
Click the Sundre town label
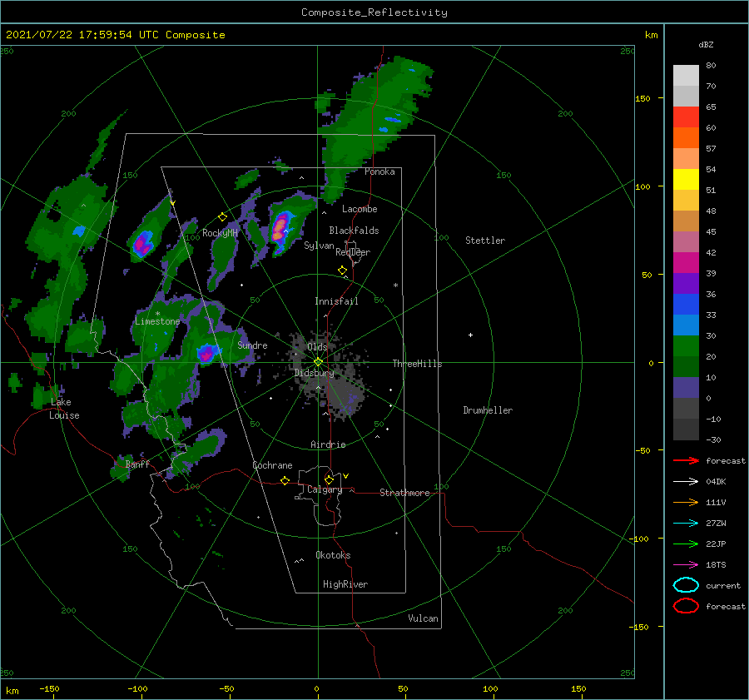252,345
